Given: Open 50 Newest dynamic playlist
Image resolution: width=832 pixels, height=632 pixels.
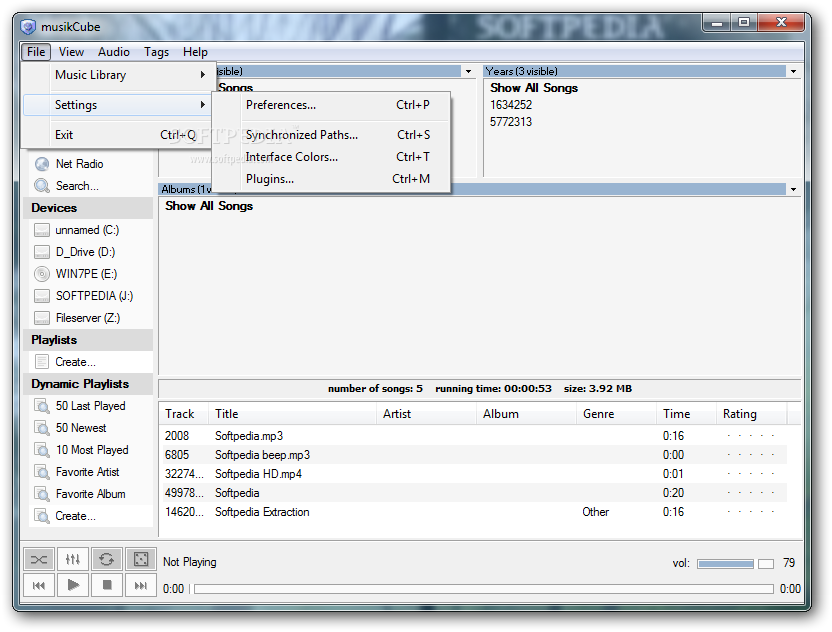Looking at the screenshot, I should pyautogui.click(x=81, y=428).
